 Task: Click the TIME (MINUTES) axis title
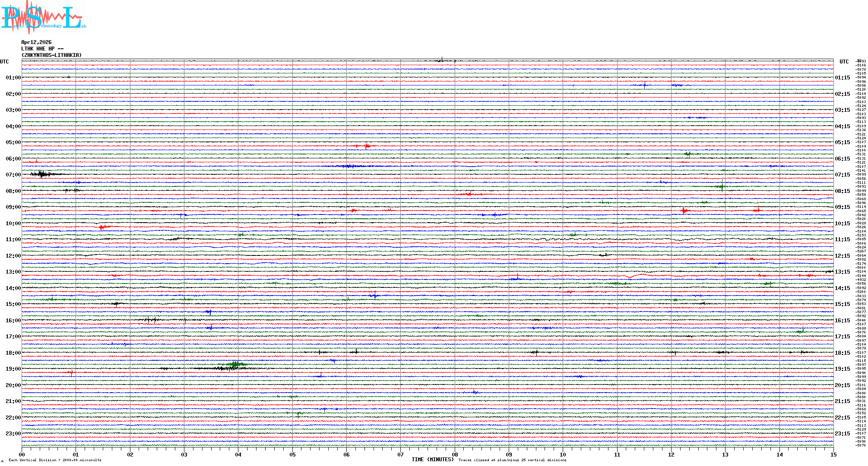[432, 460]
